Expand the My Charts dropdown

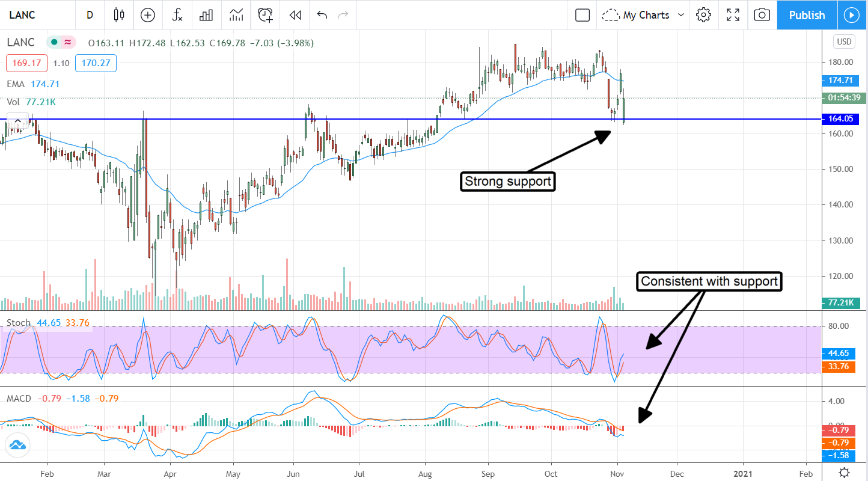tap(643, 15)
